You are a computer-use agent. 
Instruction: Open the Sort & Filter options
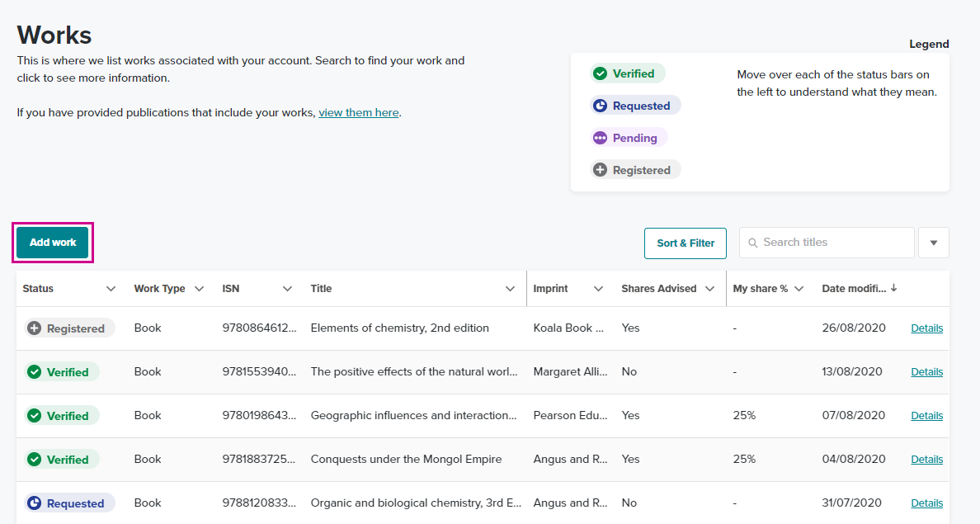point(685,243)
